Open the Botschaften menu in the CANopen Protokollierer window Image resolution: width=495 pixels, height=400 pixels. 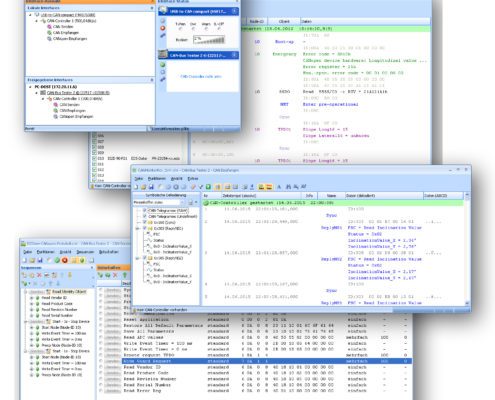pos(109,252)
